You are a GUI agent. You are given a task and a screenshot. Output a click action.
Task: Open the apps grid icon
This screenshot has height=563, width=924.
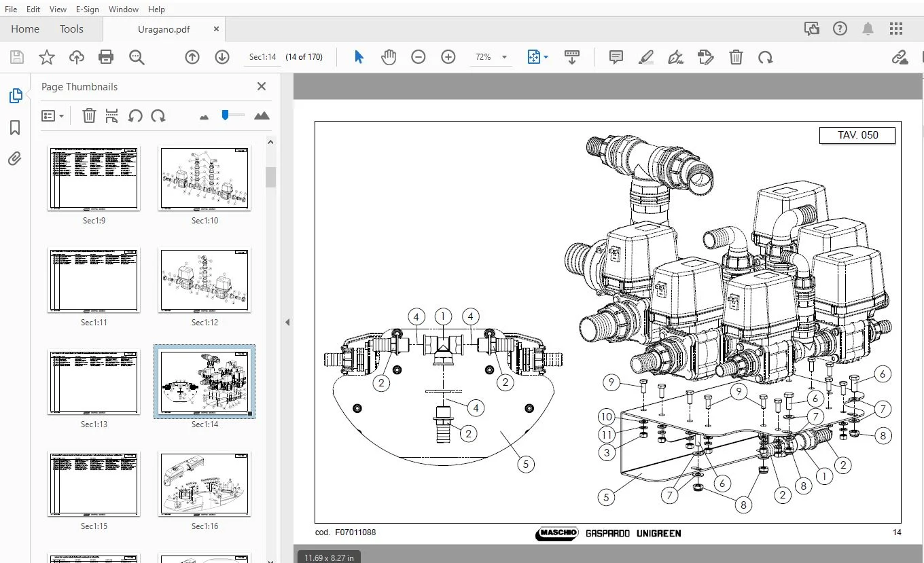pyautogui.click(x=896, y=29)
